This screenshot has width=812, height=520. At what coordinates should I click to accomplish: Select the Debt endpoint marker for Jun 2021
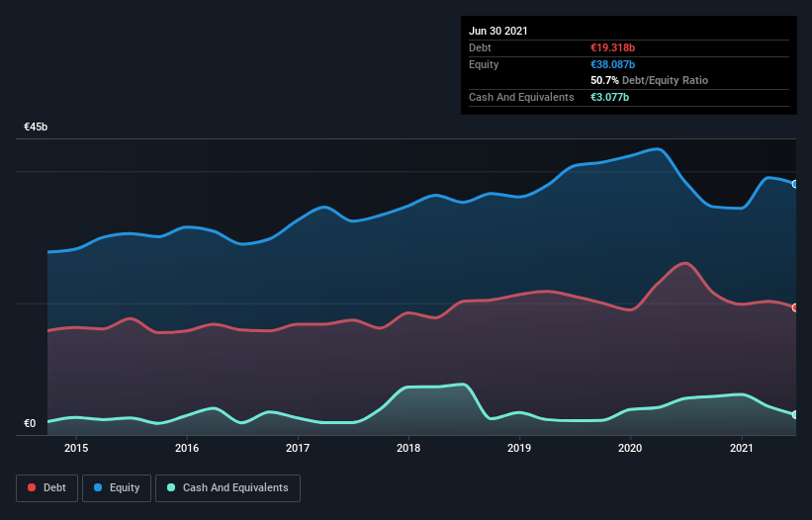coord(795,307)
